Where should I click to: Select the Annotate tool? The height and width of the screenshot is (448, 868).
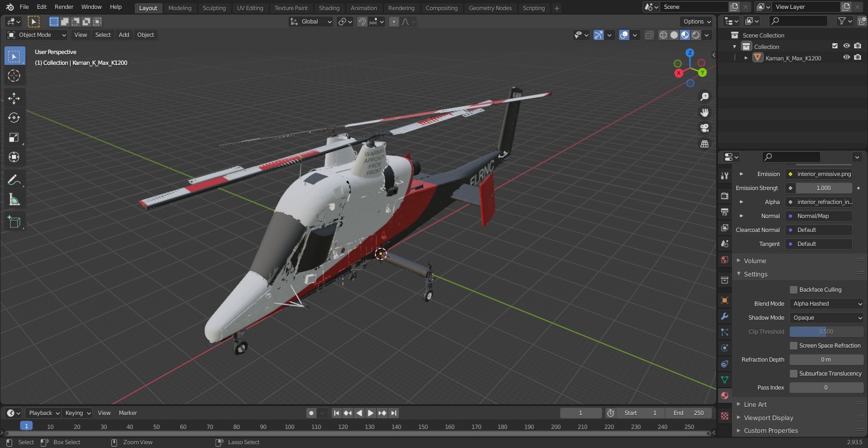click(14, 180)
